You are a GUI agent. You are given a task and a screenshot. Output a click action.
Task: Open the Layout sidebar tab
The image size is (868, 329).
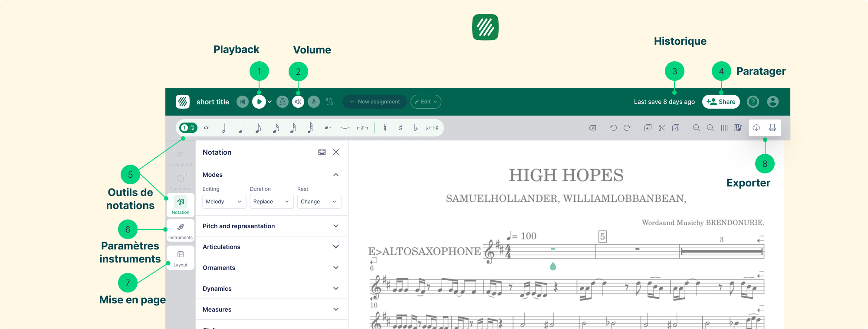pos(181,258)
